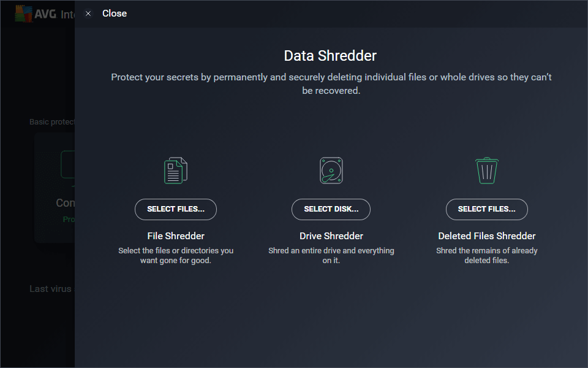Click the Data Shredder page title

point(330,56)
